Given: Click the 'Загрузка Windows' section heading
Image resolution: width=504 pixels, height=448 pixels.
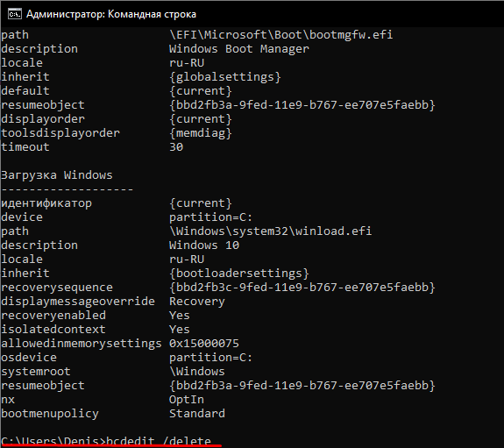Looking at the screenshot, I should click(x=57, y=175).
